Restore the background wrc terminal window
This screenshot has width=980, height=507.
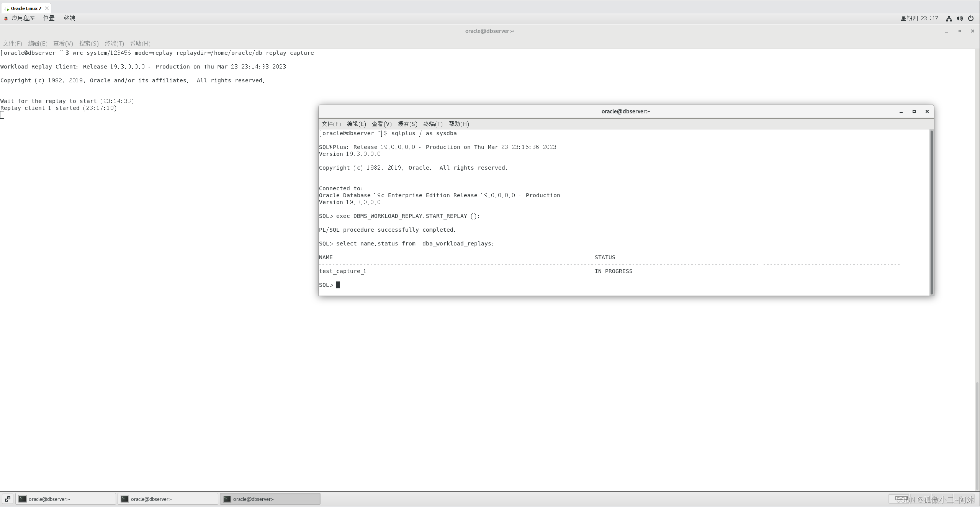(x=960, y=31)
